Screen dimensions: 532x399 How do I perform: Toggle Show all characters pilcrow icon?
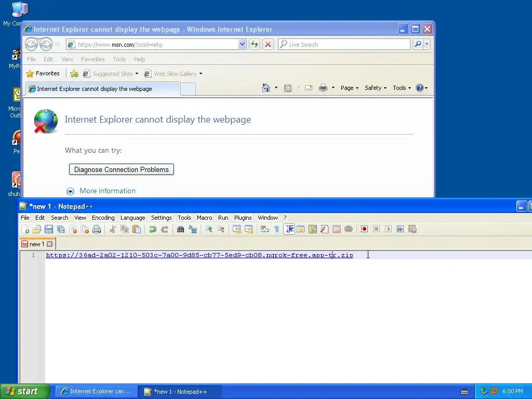[276, 229]
